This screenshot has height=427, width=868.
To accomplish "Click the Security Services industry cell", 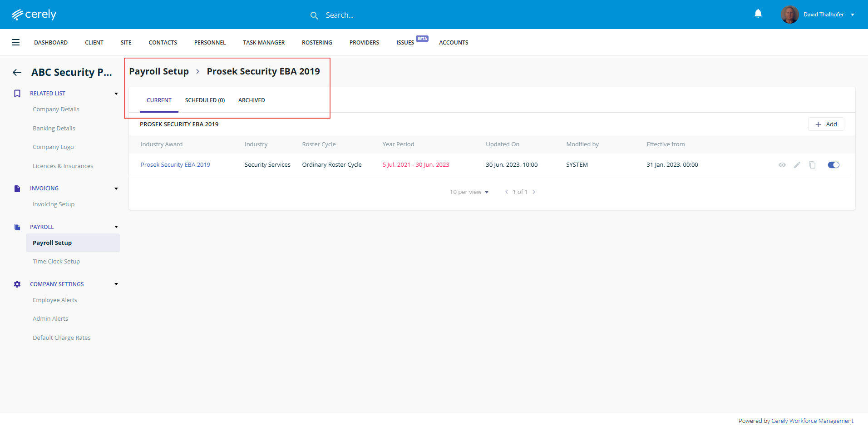I will [x=267, y=165].
